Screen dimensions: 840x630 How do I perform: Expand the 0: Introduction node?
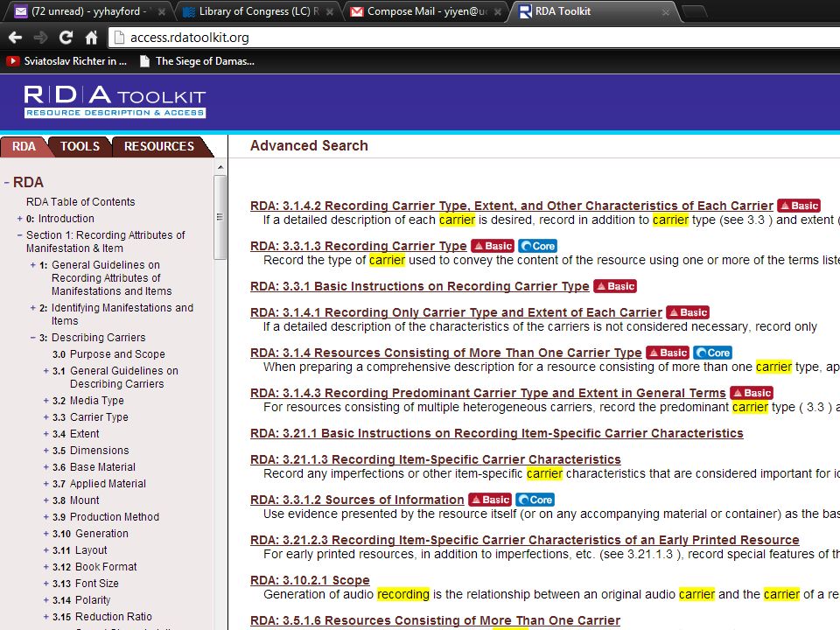point(19,219)
